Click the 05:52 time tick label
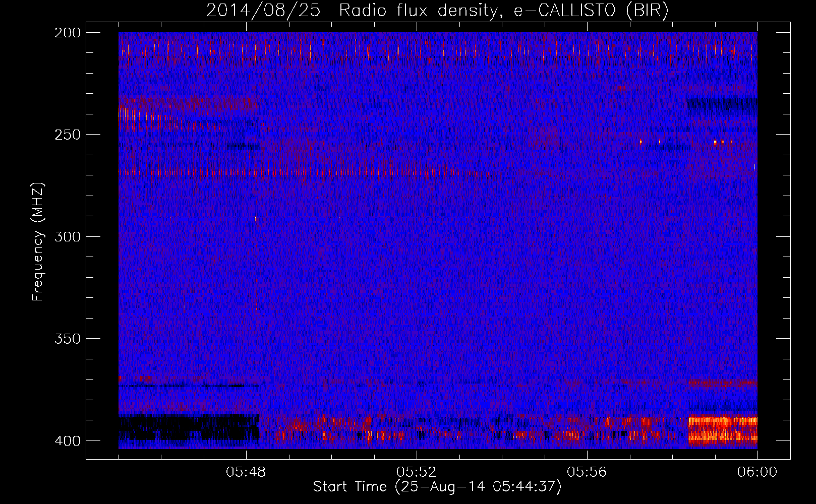The width and height of the screenshot is (816, 504). point(417,472)
